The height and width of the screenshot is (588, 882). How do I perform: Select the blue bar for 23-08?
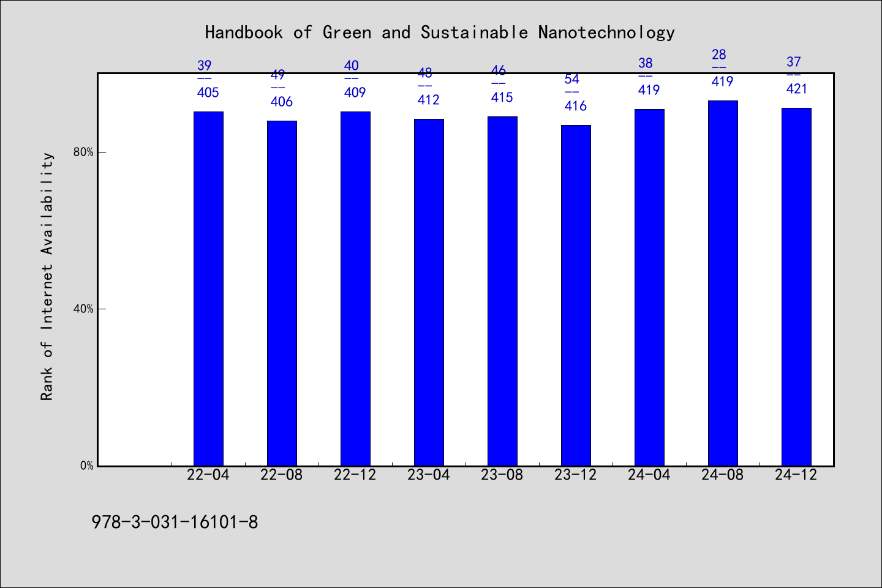tap(502, 291)
